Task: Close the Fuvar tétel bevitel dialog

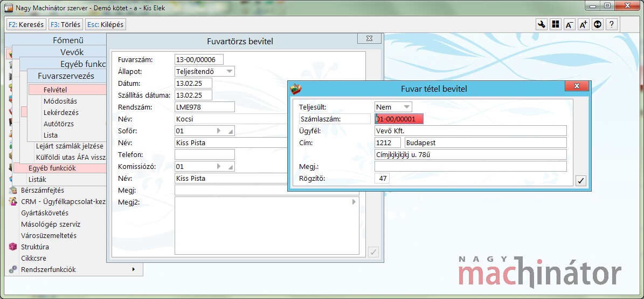Action: pyautogui.click(x=577, y=86)
